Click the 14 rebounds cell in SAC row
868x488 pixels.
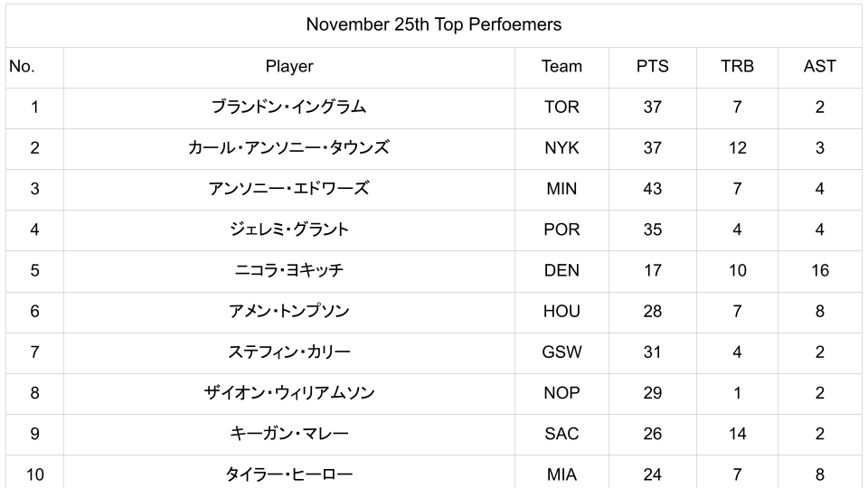(737, 434)
